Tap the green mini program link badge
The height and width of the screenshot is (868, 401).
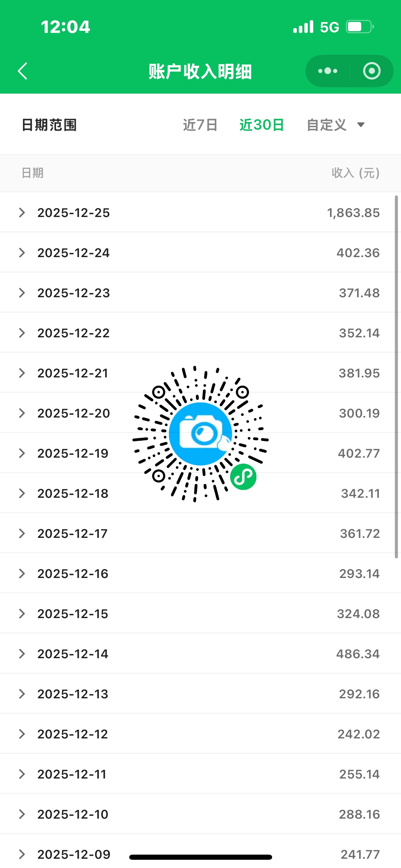point(243,477)
